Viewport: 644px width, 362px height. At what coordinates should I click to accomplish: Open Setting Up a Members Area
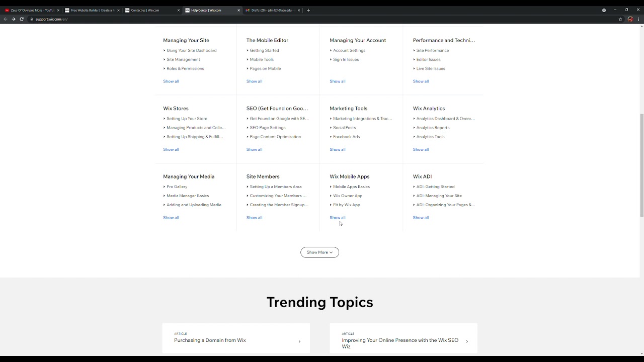(276, 187)
